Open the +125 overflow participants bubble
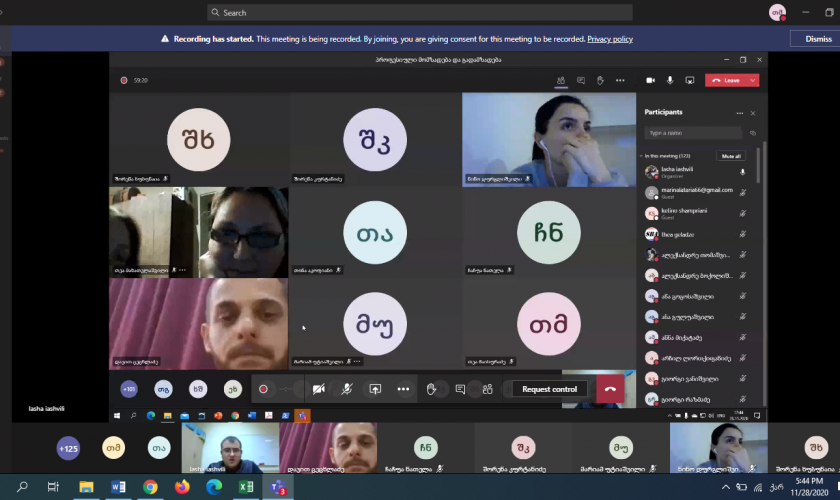This screenshot has height=500, width=840. click(68, 448)
